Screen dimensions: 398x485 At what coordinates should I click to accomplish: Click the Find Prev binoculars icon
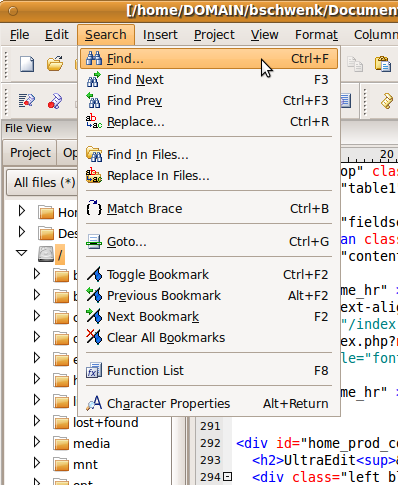pos(94,101)
